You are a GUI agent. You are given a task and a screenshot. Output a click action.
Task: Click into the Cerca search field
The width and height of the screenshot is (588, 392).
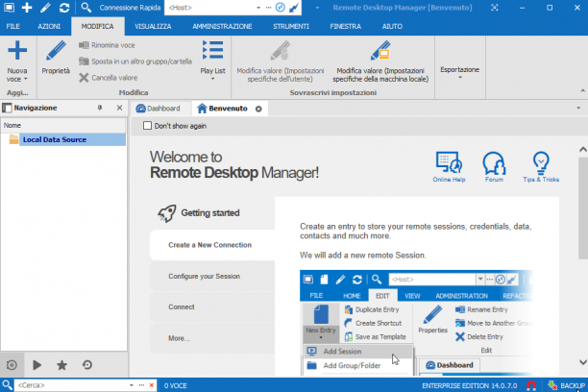[x=71, y=385]
